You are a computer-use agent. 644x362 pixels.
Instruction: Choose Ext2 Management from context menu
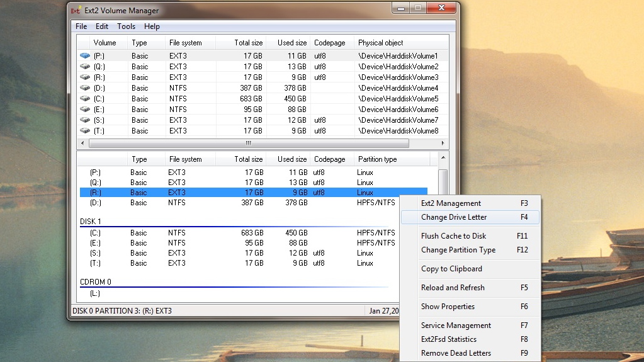coord(470,203)
